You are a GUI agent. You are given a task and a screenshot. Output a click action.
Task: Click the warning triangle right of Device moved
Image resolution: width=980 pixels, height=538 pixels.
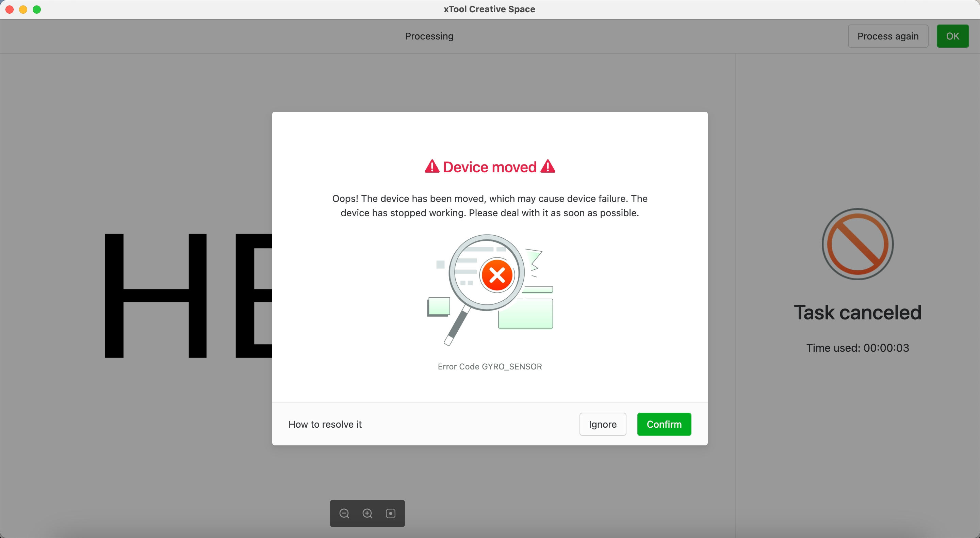548,167
